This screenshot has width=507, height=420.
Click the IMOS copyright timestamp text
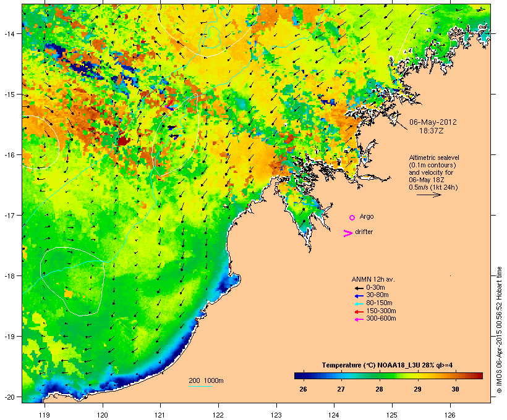[x=500, y=330]
